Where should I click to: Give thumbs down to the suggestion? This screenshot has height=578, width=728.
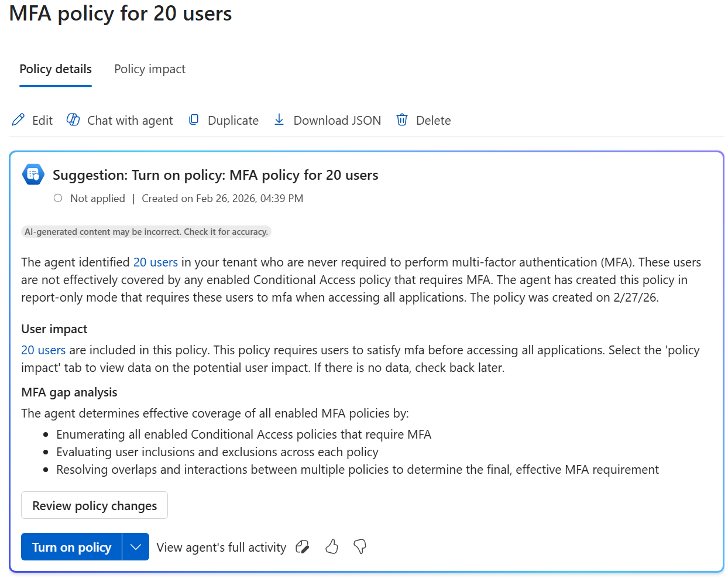point(360,547)
